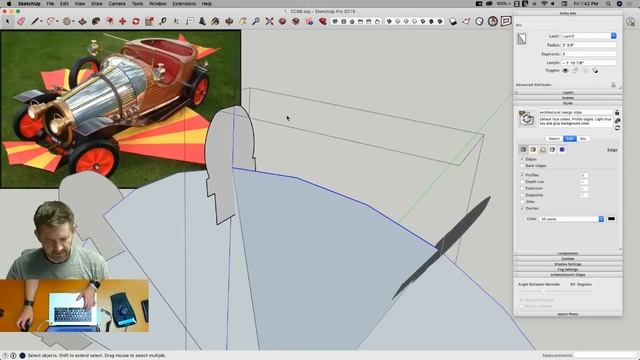This screenshot has width=640, height=360.
Task: Open edge Color dropdown 'All same'
Action: pyautogui.click(x=571, y=219)
